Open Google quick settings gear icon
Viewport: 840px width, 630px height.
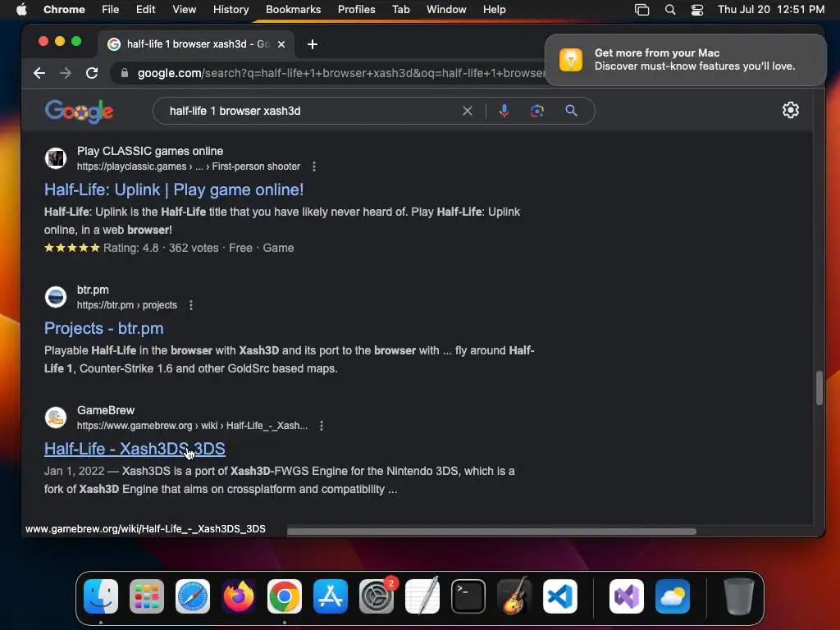tap(790, 111)
